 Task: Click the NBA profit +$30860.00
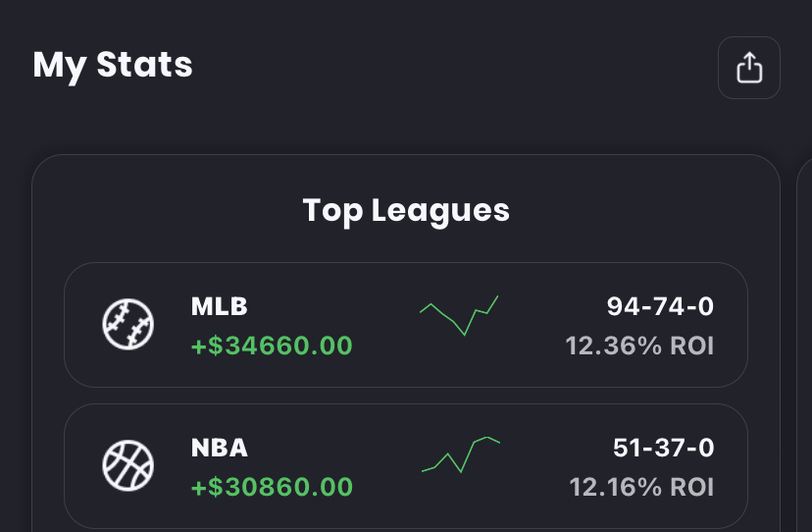pyautogui.click(x=272, y=487)
